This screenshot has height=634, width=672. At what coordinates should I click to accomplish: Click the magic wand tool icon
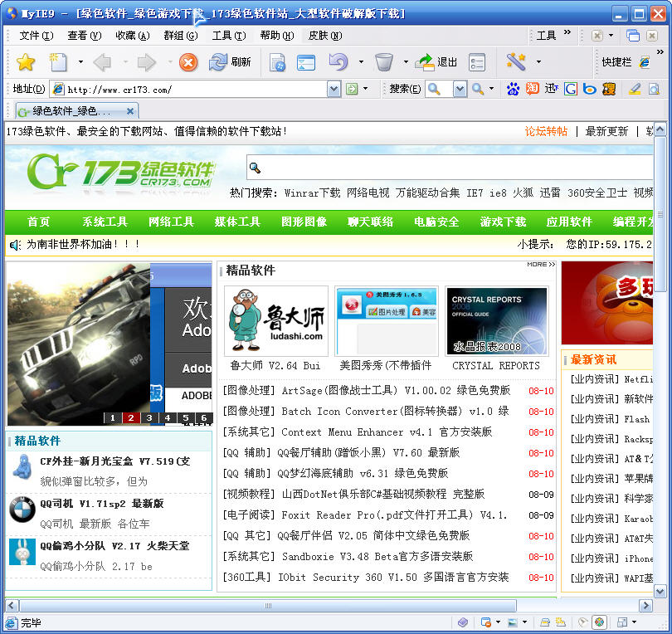(516, 62)
